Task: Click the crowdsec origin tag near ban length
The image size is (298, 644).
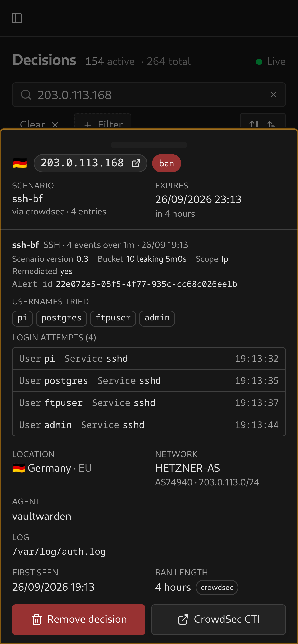Action: 217,588
